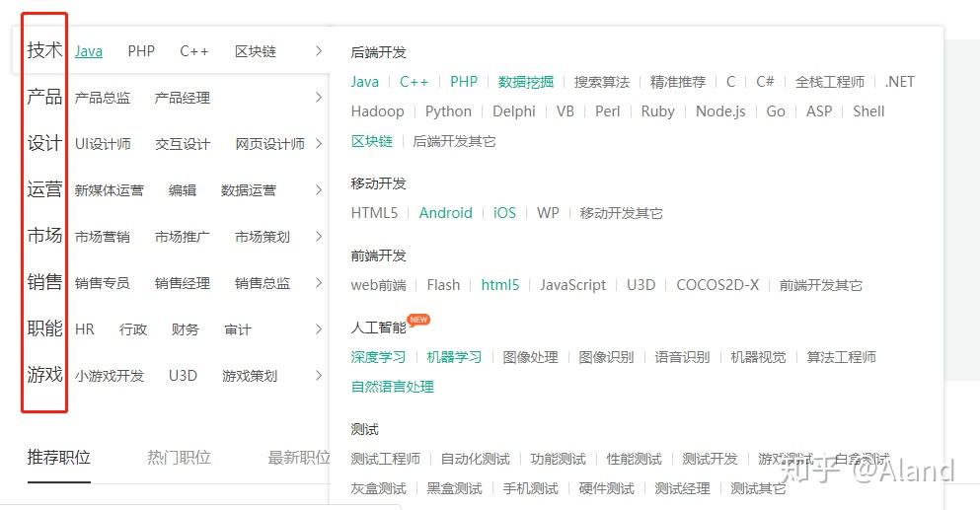
Task: Open the 自动化测试 job category
Action: coord(475,460)
